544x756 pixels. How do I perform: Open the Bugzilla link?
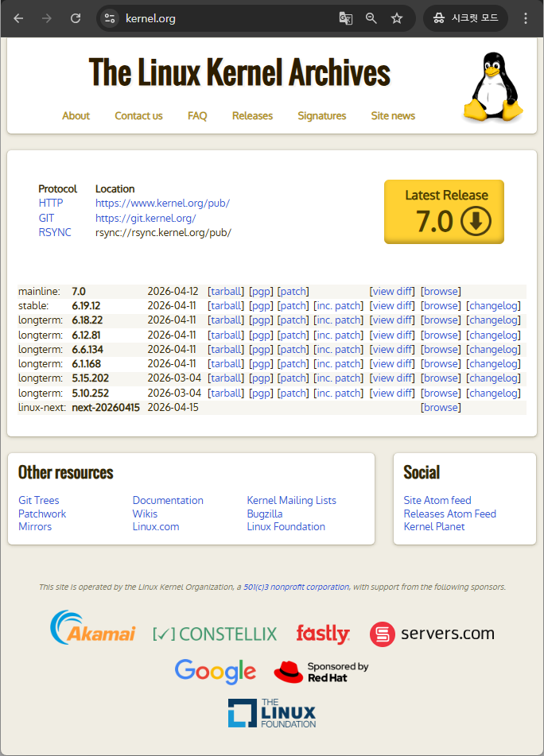click(x=265, y=514)
